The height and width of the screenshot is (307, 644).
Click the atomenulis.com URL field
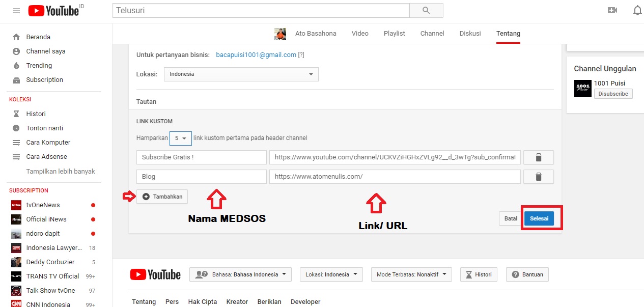pyautogui.click(x=395, y=177)
